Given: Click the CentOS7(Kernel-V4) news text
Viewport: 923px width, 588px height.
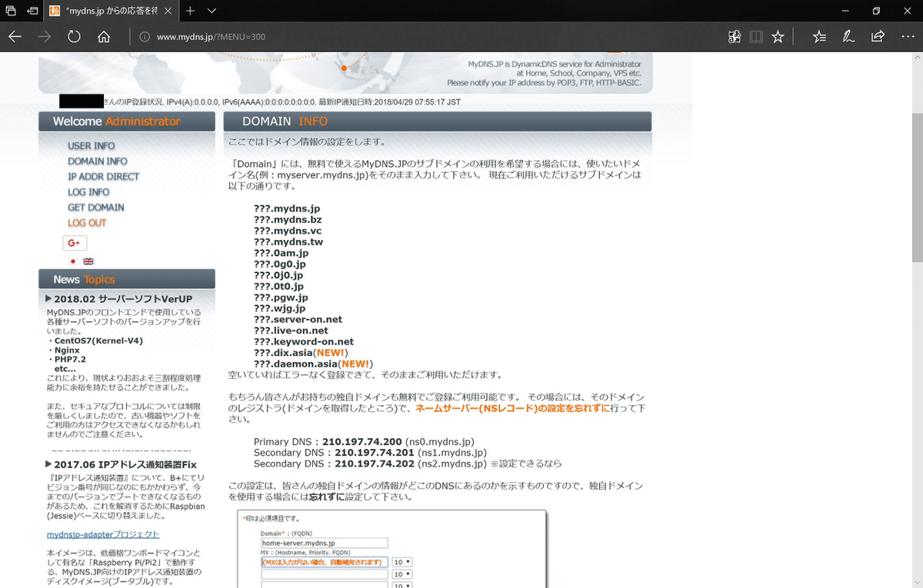Looking at the screenshot, I should [98, 341].
